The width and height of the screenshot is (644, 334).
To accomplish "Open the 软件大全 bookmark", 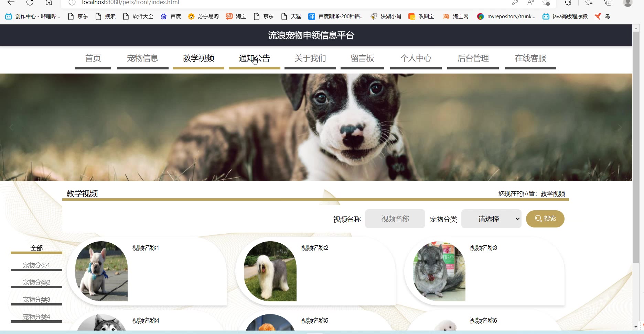I will point(138,16).
